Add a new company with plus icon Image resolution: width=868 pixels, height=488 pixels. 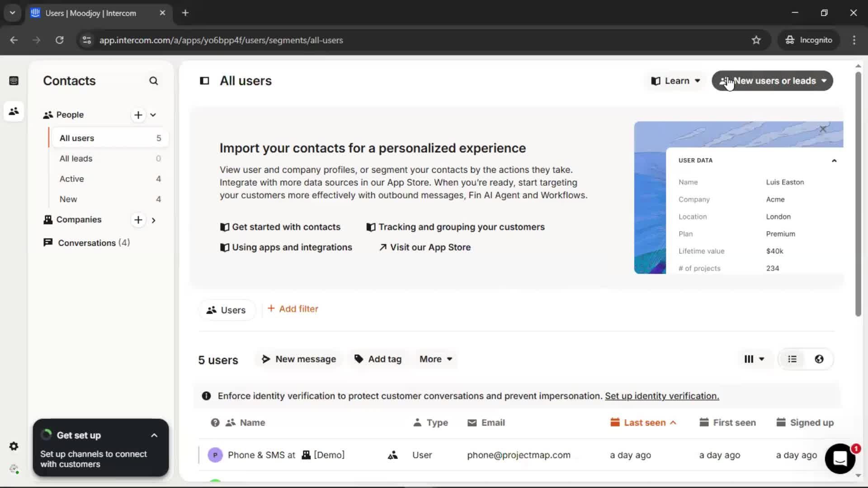[x=138, y=220]
